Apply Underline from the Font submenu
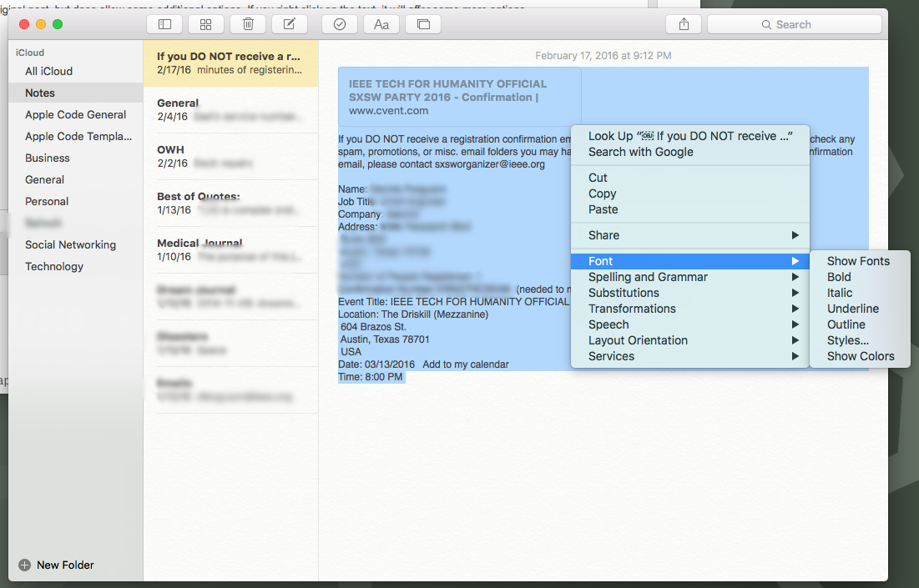Viewport: 919px width, 588px height. [860, 309]
